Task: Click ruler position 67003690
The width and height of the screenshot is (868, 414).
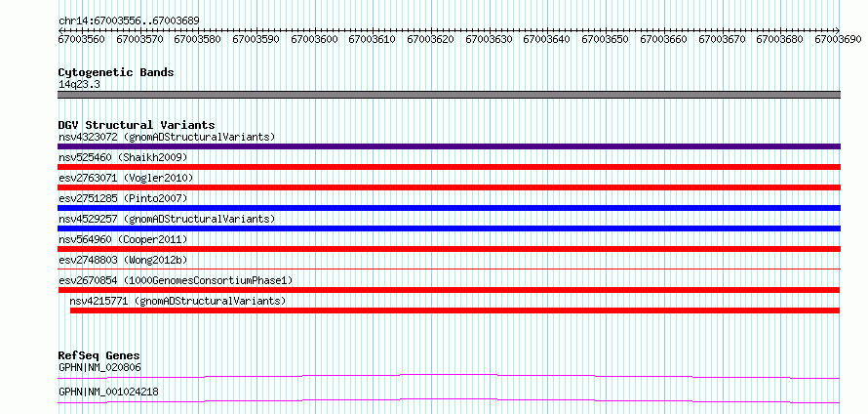Action: [x=838, y=39]
